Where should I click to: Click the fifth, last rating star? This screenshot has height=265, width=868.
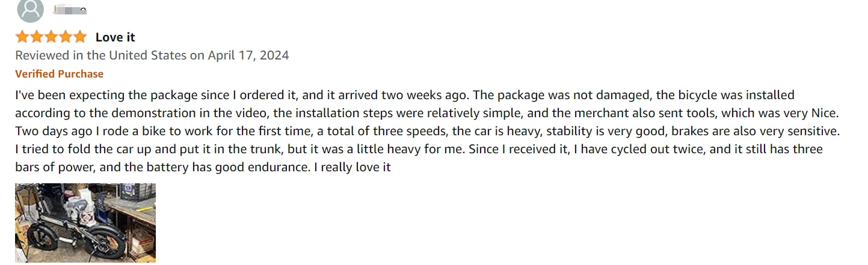tap(80, 37)
